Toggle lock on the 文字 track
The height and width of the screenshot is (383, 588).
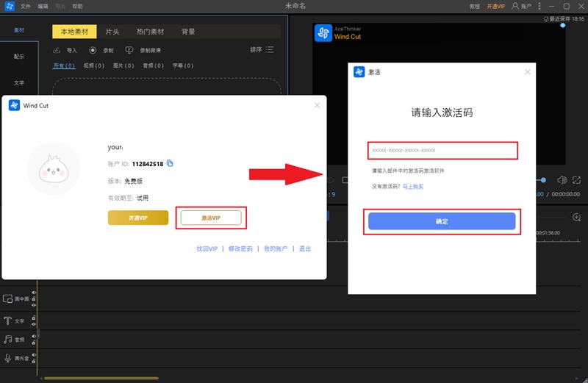[34, 318]
